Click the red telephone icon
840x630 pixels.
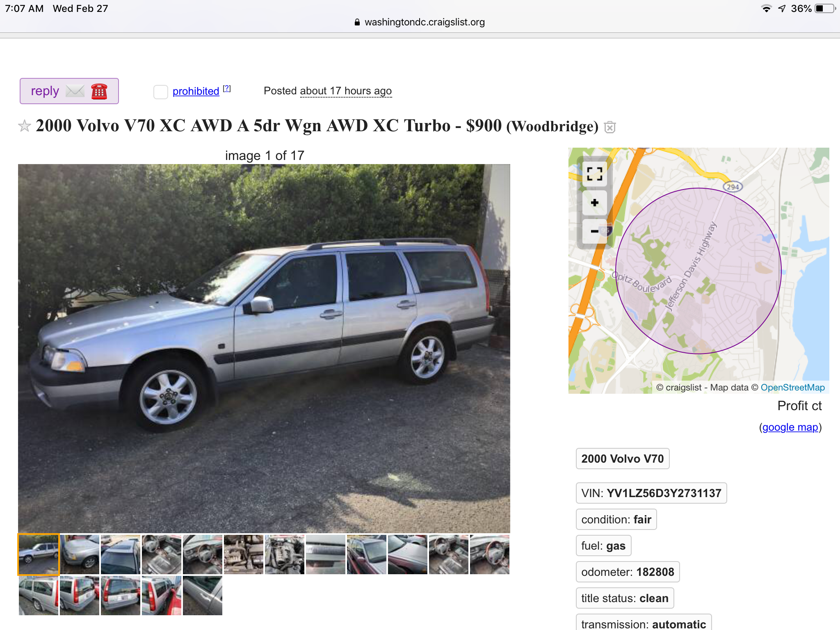pyautogui.click(x=99, y=91)
